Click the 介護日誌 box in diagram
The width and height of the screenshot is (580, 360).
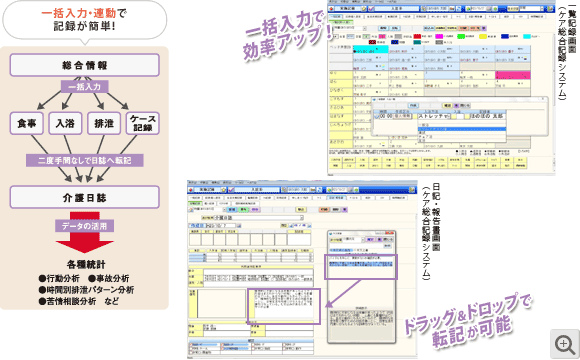[x=85, y=197]
